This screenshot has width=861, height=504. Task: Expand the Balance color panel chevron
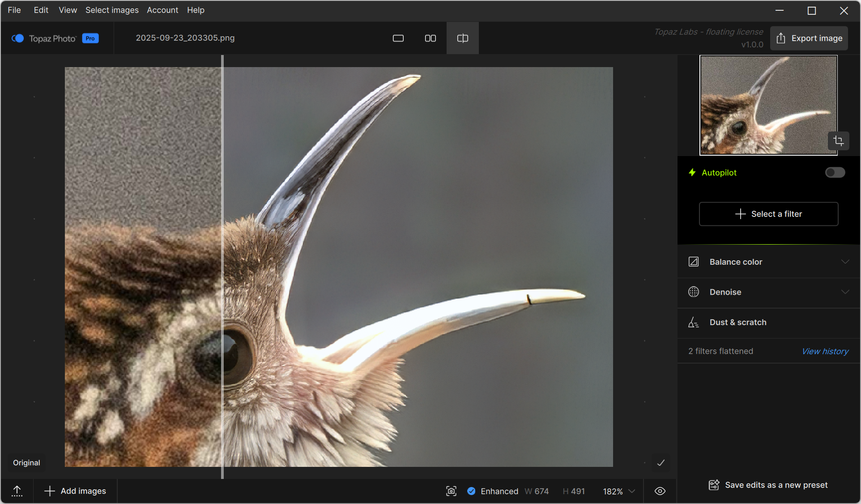pyautogui.click(x=845, y=262)
